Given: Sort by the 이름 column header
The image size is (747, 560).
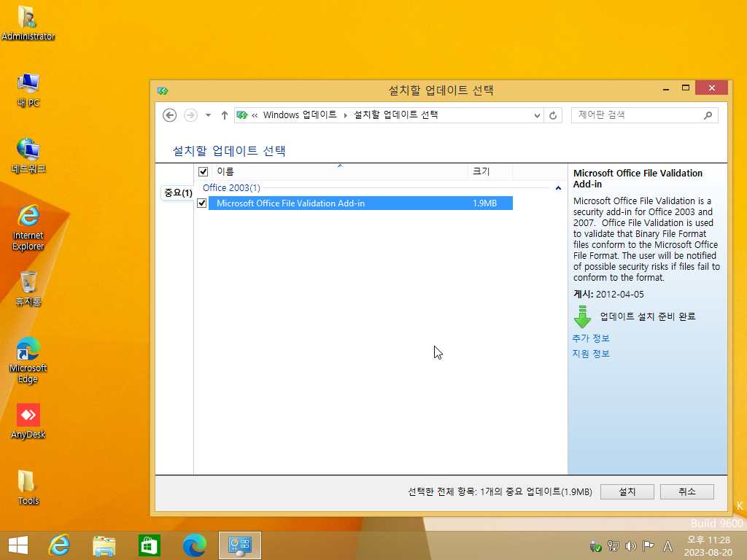Looking at the screenshot, I should [338, 171].
